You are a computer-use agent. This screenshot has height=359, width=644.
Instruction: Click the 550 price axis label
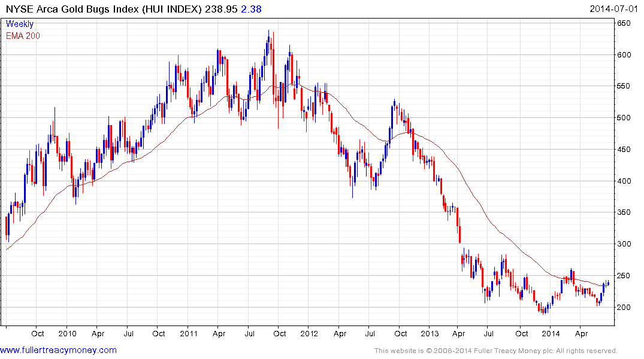tap(624, 86)
